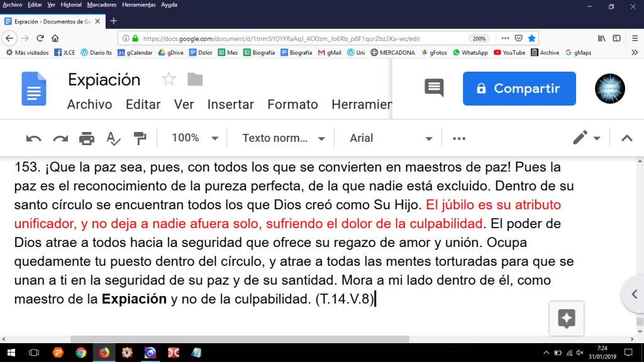Reload the page in Firefox
Viewport: 644px width, 362px height.
click(40, 37)
